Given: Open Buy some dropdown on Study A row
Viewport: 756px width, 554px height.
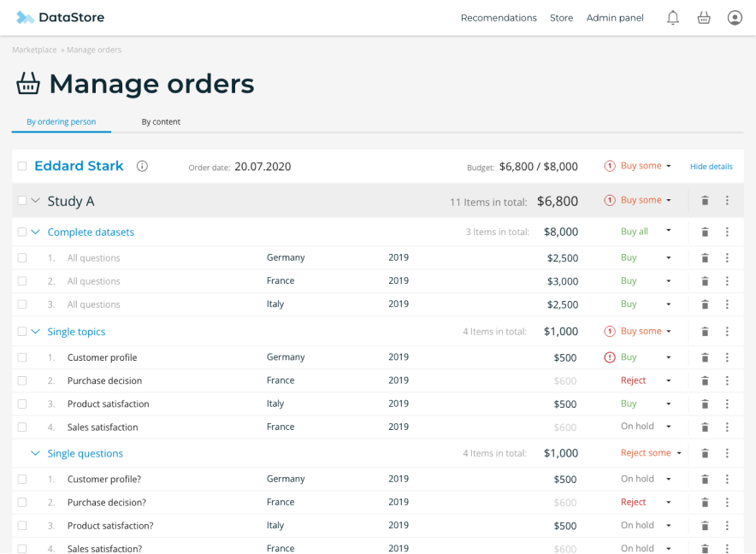Looking at the screenshot, I should click(x=646, y=200).
